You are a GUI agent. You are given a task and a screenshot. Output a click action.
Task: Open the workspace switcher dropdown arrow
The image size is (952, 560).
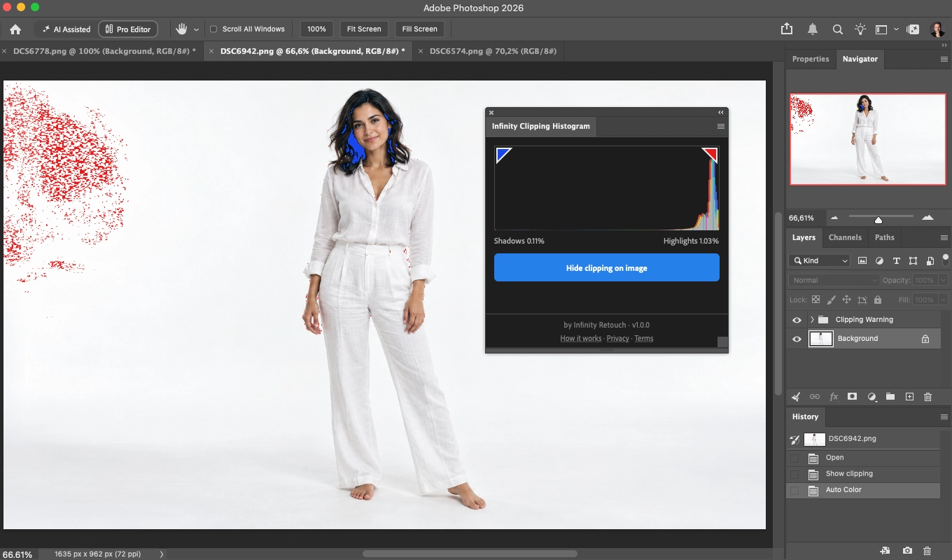point(896,29)
